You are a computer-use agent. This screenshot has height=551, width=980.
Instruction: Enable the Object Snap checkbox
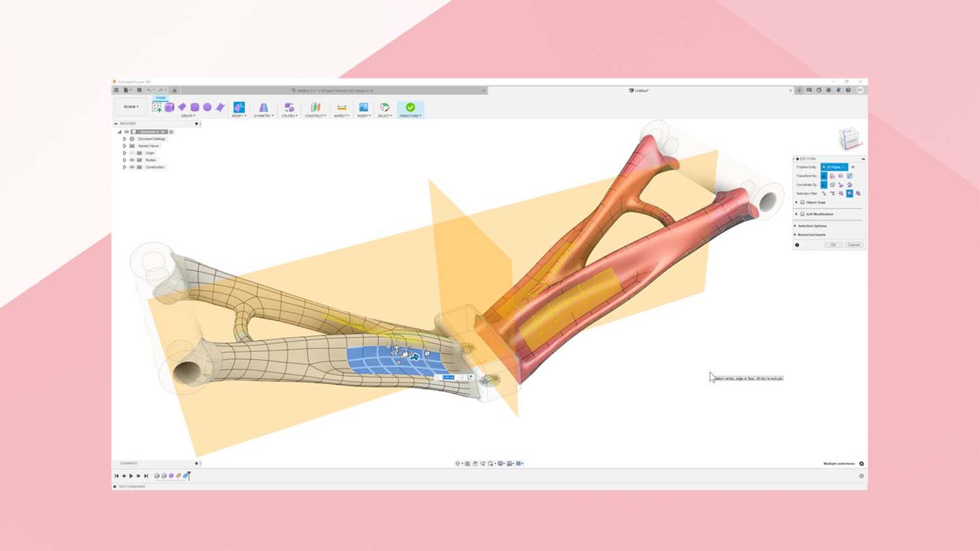pyautogui.click(x=802, y=202)
